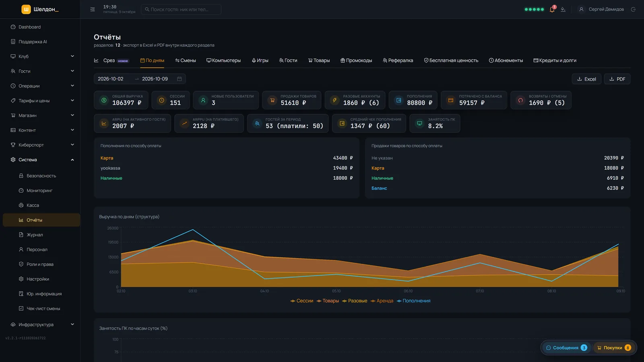The image size is (644, 362).
Task: Toggle Аренда series in chart legend
Action: [382, 301]
